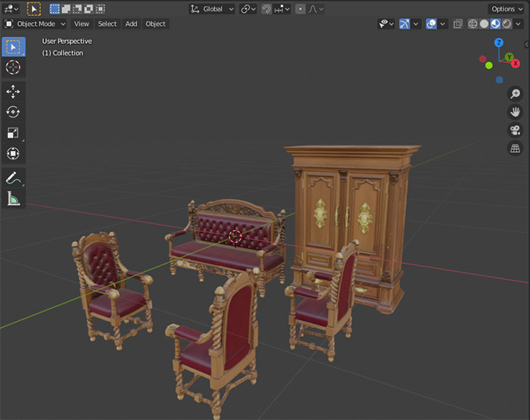Pick the Annotate pencil tool
Image resolution: width=530 pixels, height=420 pixels.
[x=14, y=178]
